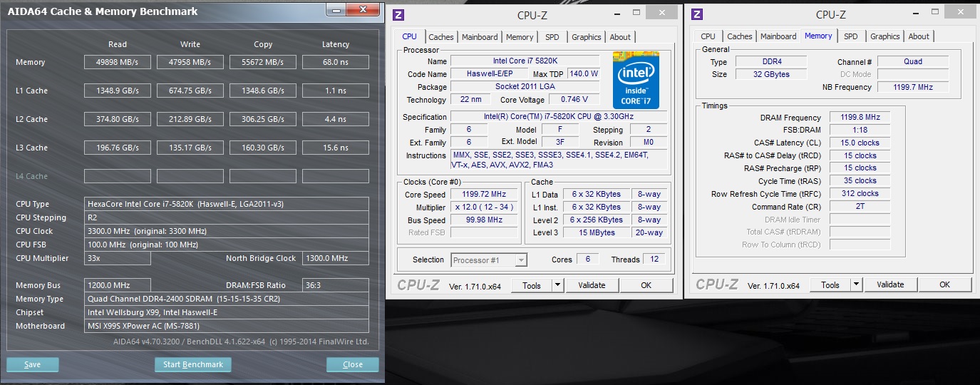
Task: Open Tools dropdown arrow in CPU-Z CPU window
Action: [x=557, y=285]
